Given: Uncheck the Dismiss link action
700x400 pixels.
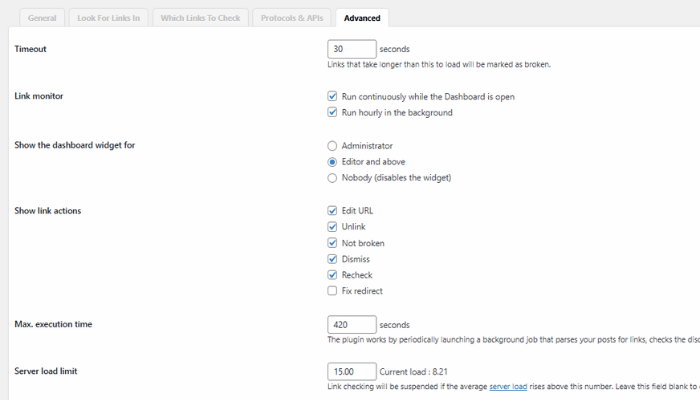Looking at the screenshot, I should pos(332,259).
